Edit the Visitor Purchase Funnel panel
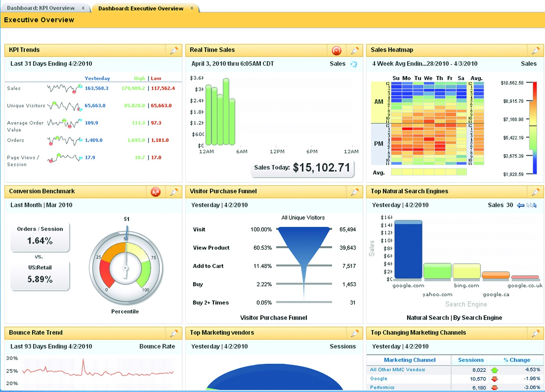Viewport: 545px width, 392px height. [355, 192]
